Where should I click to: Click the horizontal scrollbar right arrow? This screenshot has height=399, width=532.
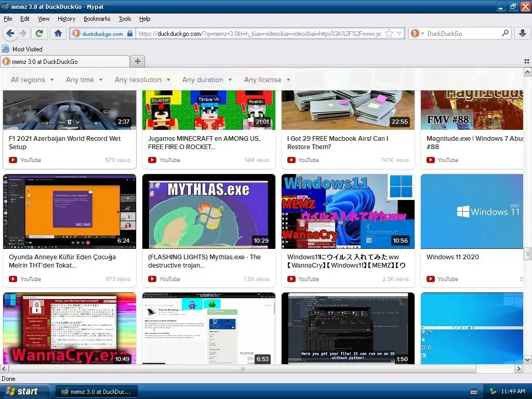(519, 369)
